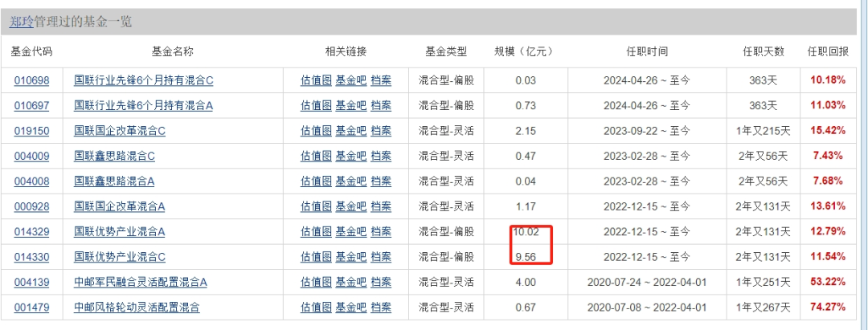
Task: Click the 10.02 scale value cell
Action: click(x=526, y=232)
